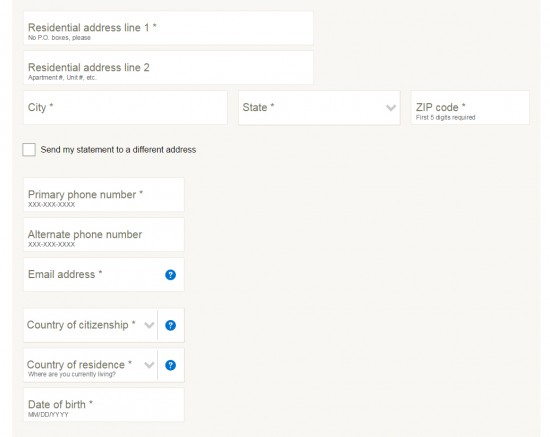This screenshot has width=550, height=437.
Task: Select the Alternate phone number field
Action: pyautogui.click(x=104, y=235)
